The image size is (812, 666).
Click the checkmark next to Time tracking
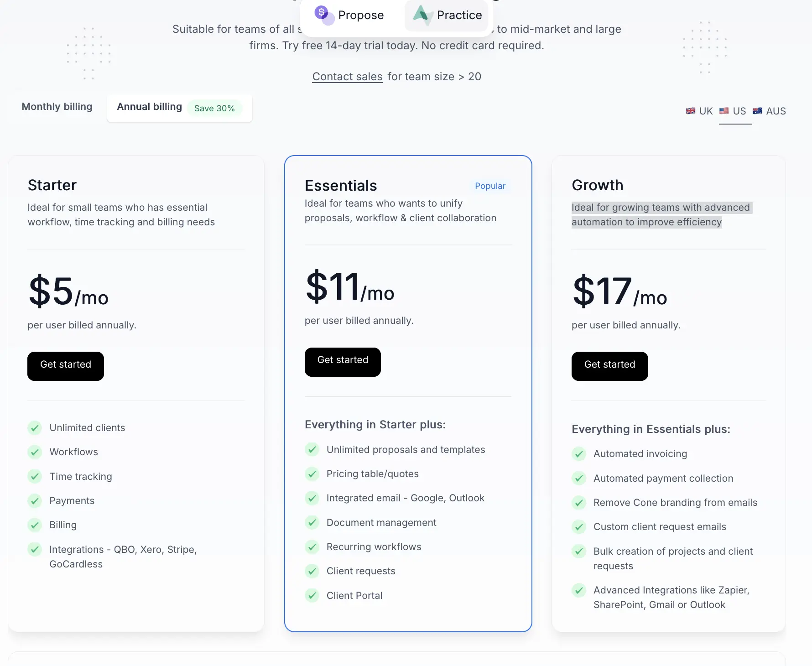coord(35,476)
